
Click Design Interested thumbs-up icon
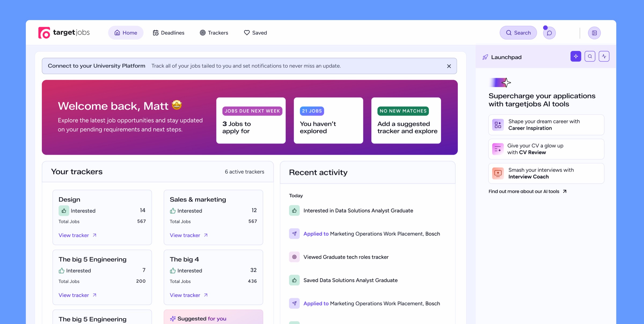point(64,211)
